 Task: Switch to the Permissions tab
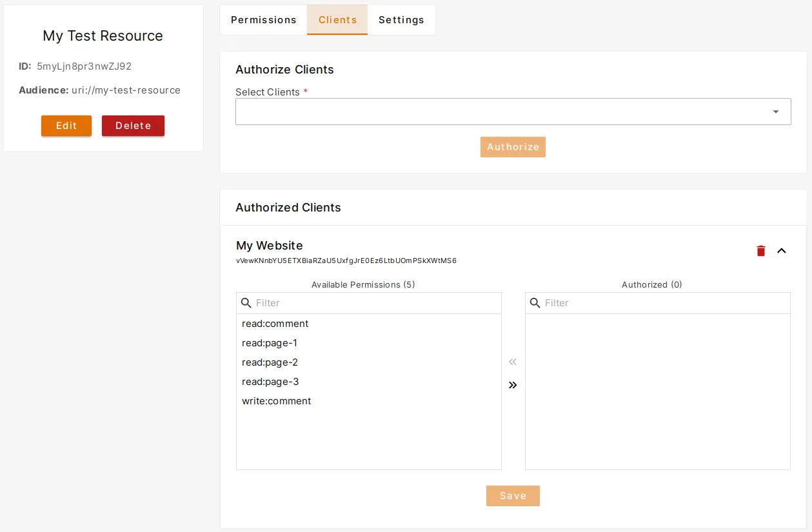264,20
